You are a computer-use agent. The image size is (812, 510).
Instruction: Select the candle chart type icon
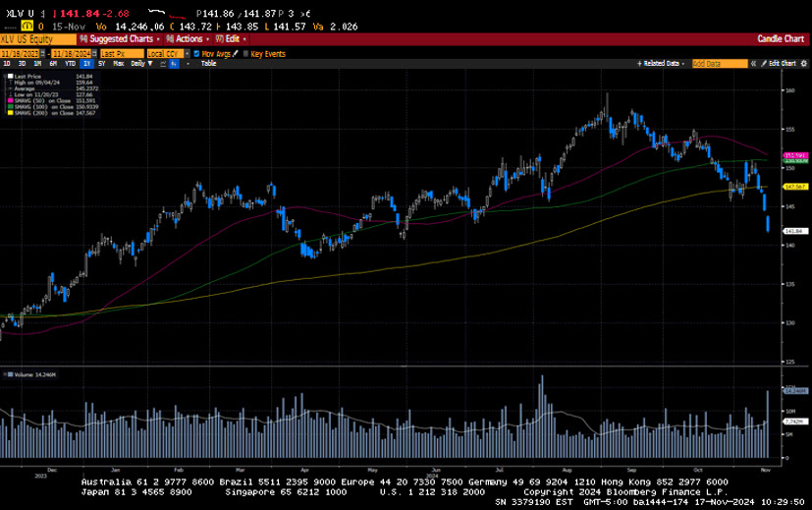click(x=174, y=63)
